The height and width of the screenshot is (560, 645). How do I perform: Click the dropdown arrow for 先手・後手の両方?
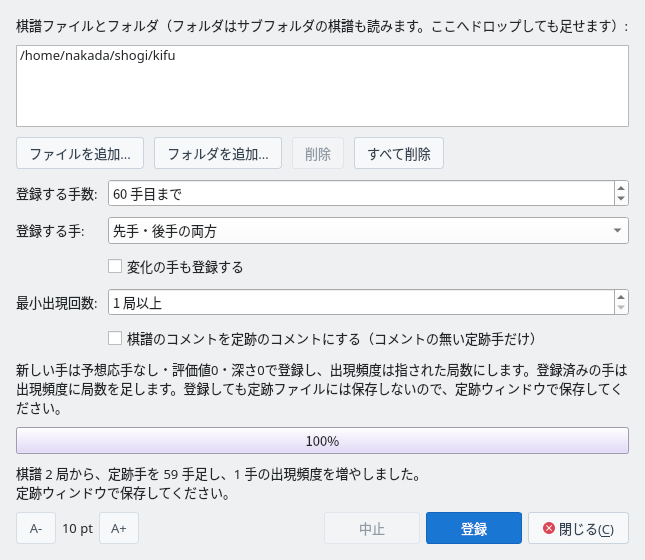pos(617,230)
